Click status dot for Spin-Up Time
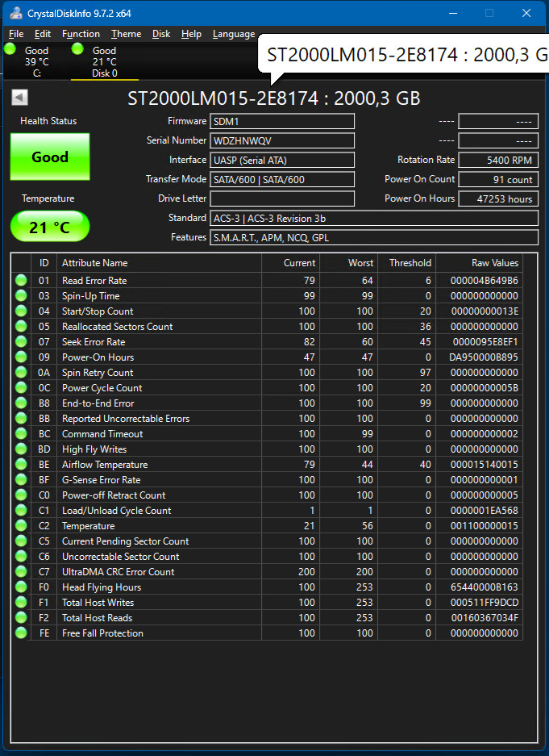This screenshot has height=756, width=549. [21, 295]
